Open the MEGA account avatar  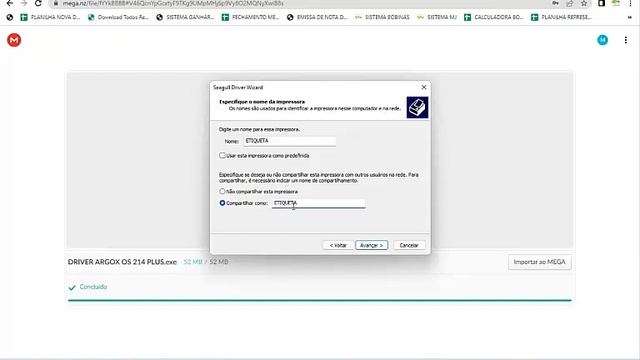(602, 40)
